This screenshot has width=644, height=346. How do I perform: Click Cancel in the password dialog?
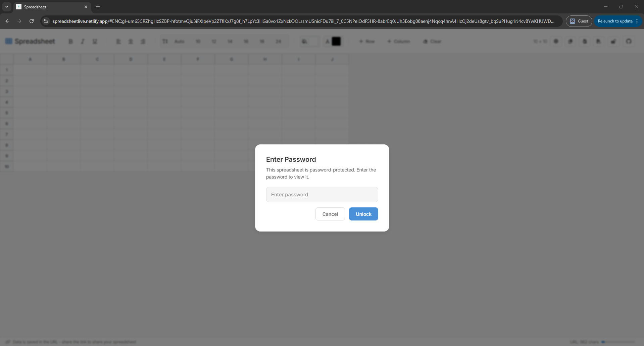coord(330,214)
